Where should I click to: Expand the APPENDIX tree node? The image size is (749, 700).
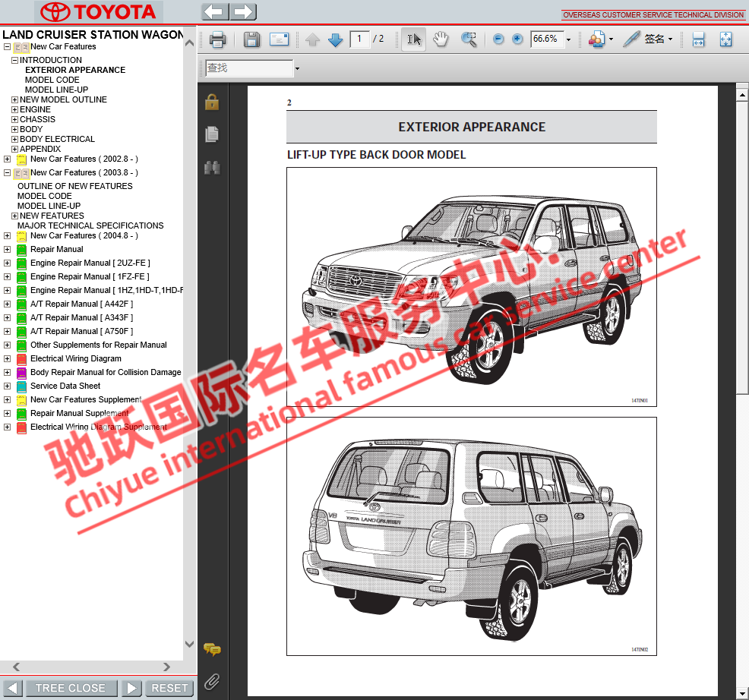point(14,150)
